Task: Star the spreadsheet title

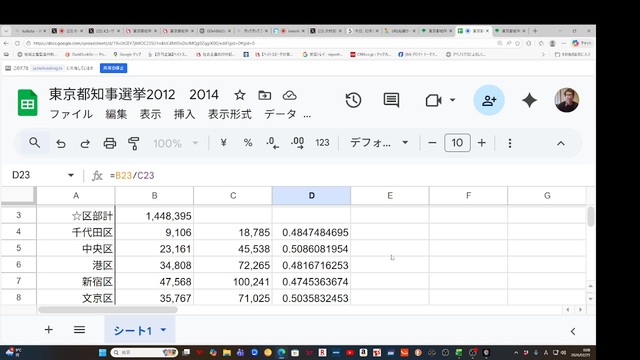Action: 240,96
